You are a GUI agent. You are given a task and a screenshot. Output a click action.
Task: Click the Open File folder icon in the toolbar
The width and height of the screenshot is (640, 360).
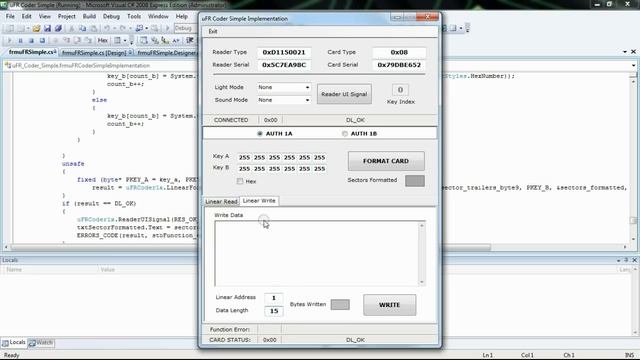tap(36, 28)
